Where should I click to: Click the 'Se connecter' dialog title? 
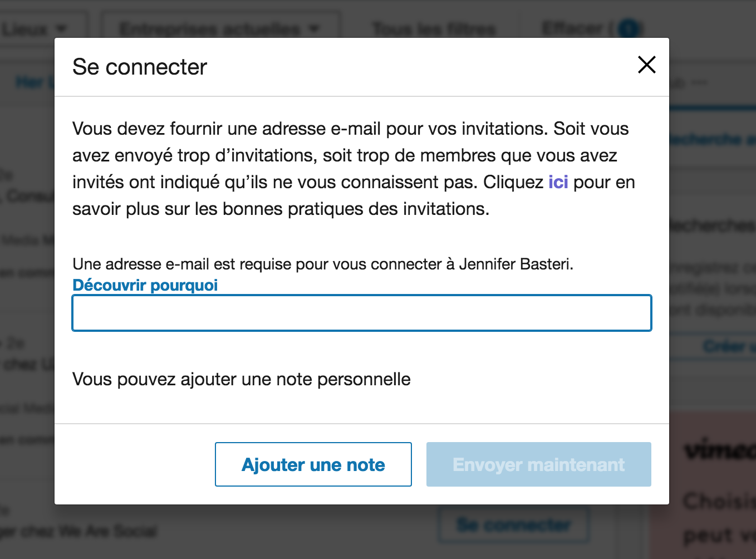tap(140, 67)
